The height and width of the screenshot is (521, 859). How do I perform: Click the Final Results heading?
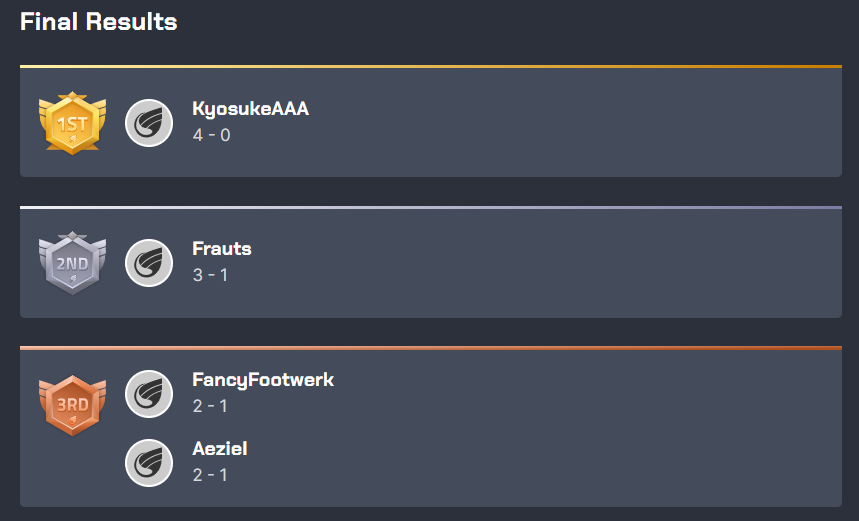(x=99, y=22)
